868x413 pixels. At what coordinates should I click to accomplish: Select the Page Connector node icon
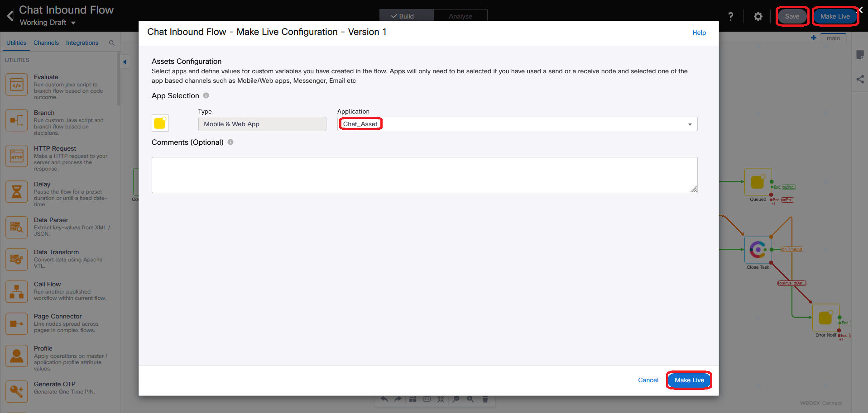17,324
